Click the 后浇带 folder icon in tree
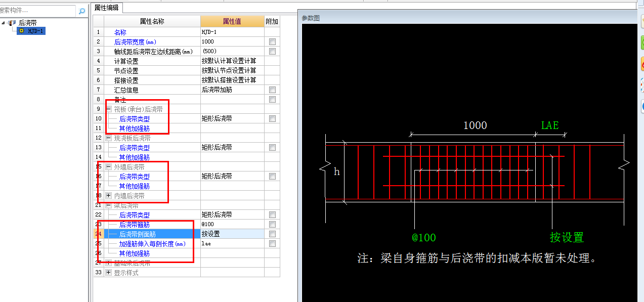Screen dimensions: 644x302 [12, 23]
